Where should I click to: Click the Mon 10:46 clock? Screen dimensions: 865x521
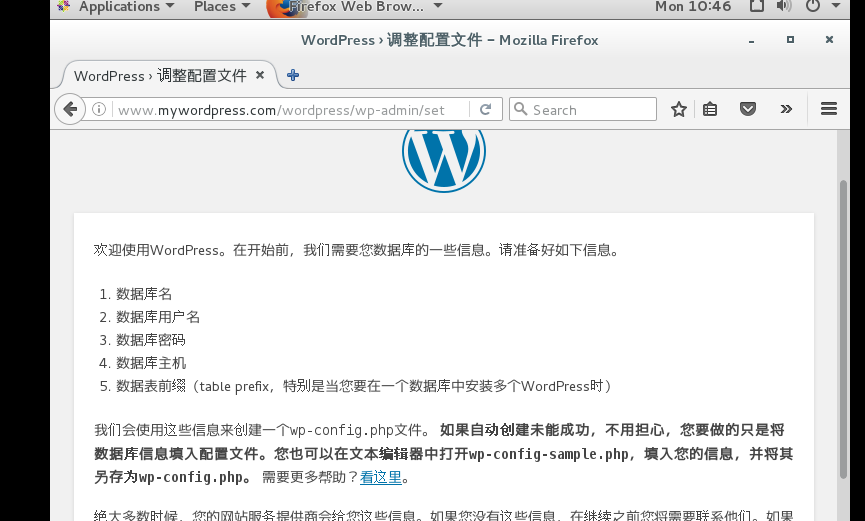[x=693, y=7]
